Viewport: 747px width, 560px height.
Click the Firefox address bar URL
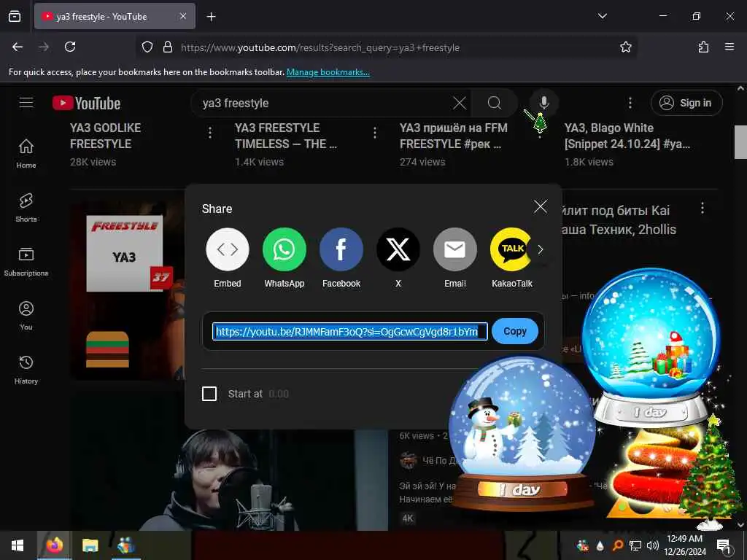(320, 47)
